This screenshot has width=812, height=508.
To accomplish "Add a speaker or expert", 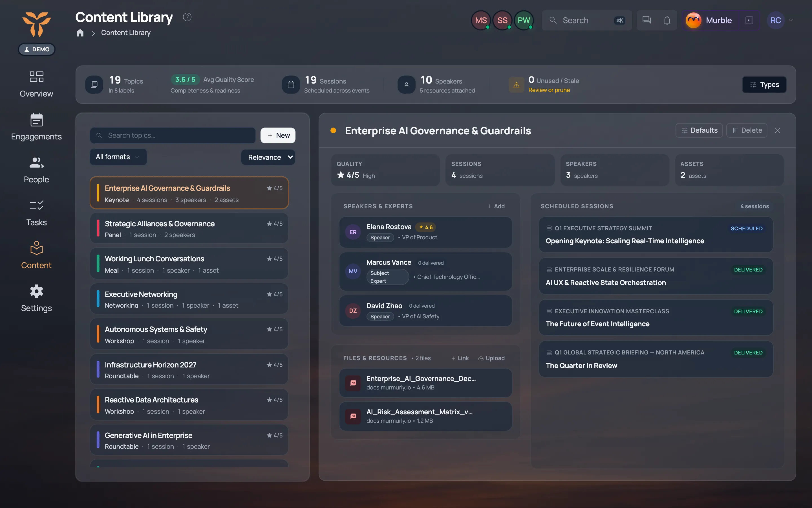I will pos(496,206).
